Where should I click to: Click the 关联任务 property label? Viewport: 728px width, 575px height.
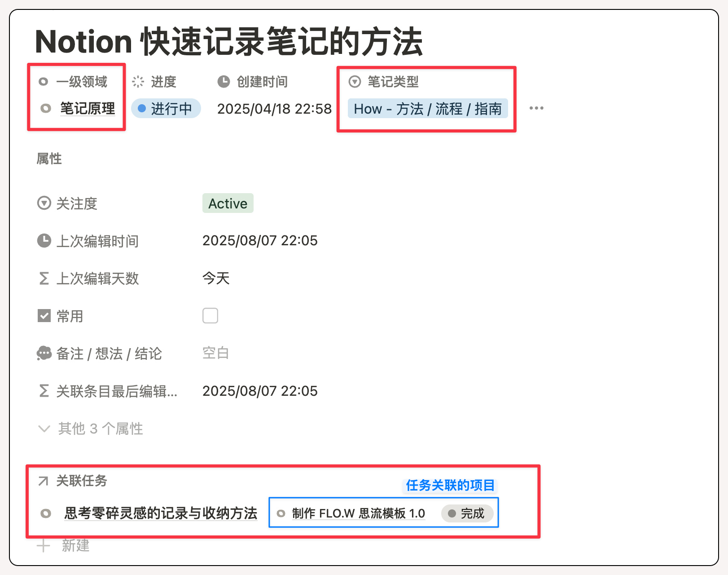(82, 481)
